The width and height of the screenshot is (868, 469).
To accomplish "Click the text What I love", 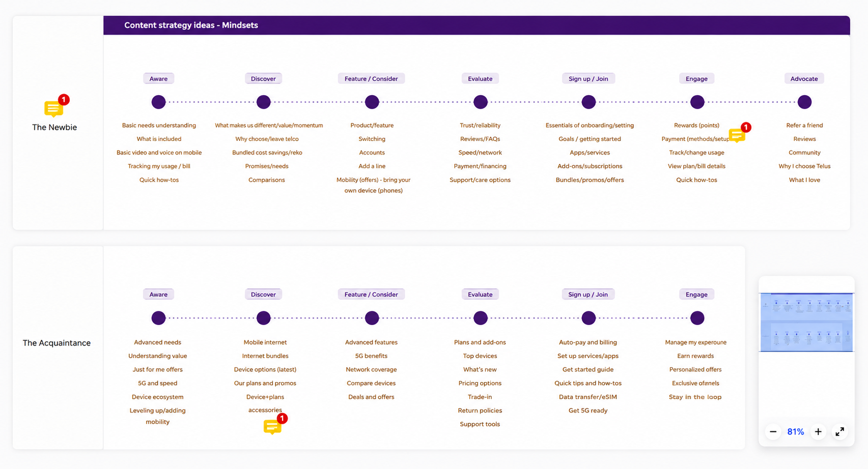I will [x=804, y=180].
